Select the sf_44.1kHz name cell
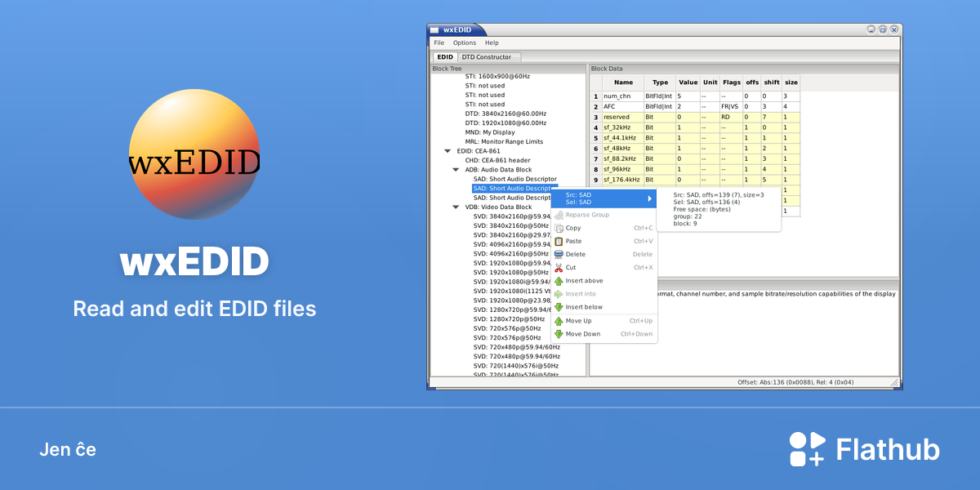This screenshot has height=490, width=980. tap(623, 138)
